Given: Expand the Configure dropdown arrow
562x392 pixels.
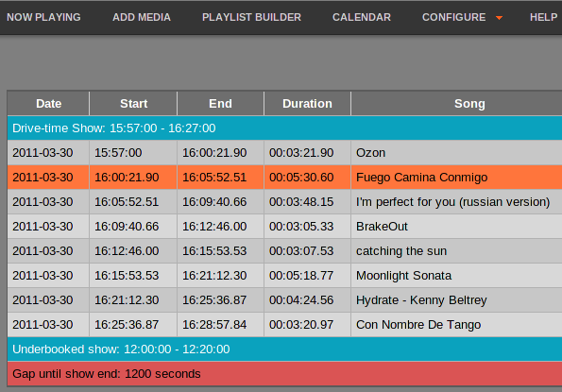Looking at the screenshot, I should [x=499, y=18].
